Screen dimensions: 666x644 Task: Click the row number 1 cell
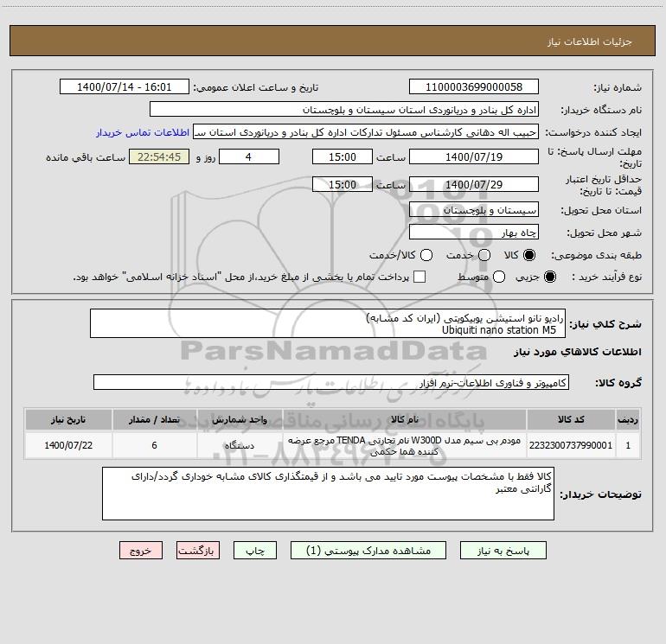pyautogui.click(x=628, y=445)
